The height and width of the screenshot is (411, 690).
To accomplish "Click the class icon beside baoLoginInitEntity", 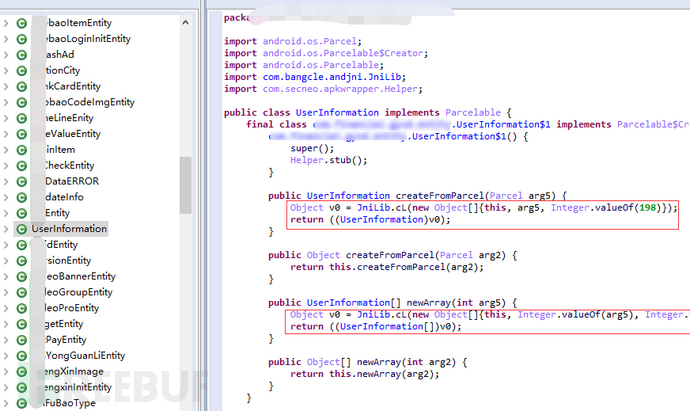I will point(22,39).
